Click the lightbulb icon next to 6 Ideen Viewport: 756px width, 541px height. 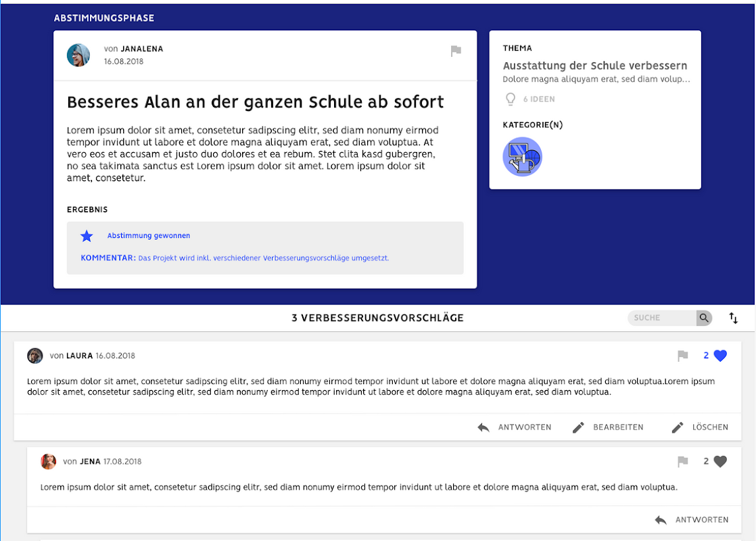[511, 99]
